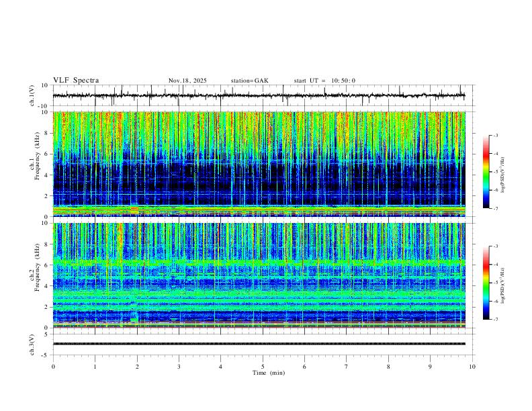Viewport: 532px width, 411px height.
Task: Click the time axis tick label "5"
Action: (x=263, y=367)
